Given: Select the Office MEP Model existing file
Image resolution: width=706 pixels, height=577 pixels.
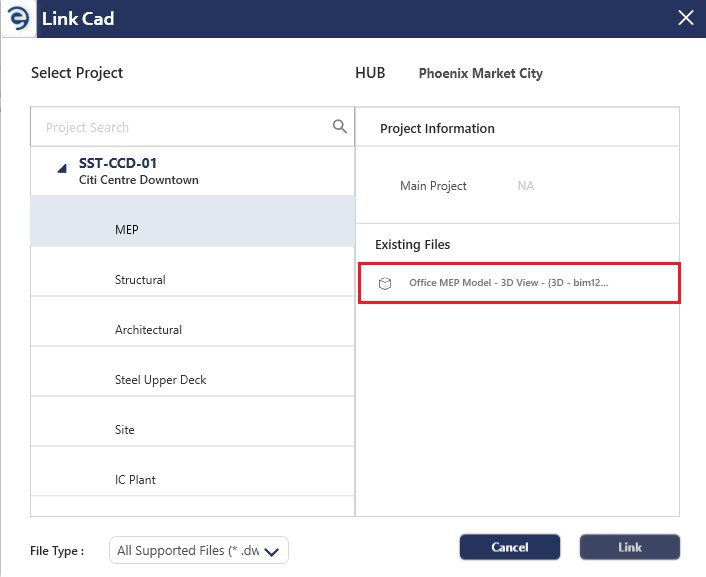Looking at the screenshot, I should 519,283.
